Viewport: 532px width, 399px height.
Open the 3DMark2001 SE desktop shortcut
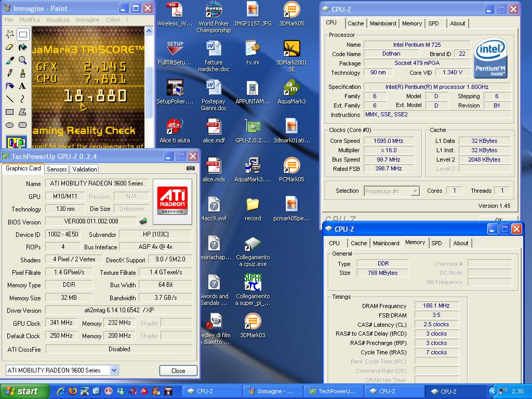click(x=291, y=56)
